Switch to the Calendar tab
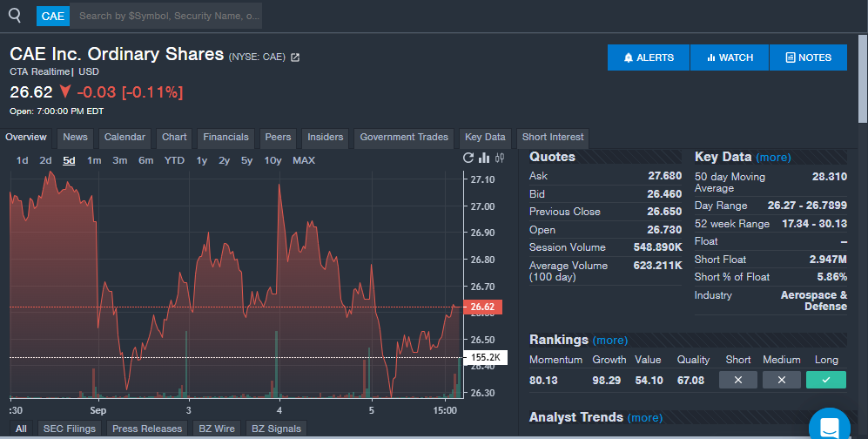Image resolution: width=868 pixels, height=439 pixels. pos(124,138)
